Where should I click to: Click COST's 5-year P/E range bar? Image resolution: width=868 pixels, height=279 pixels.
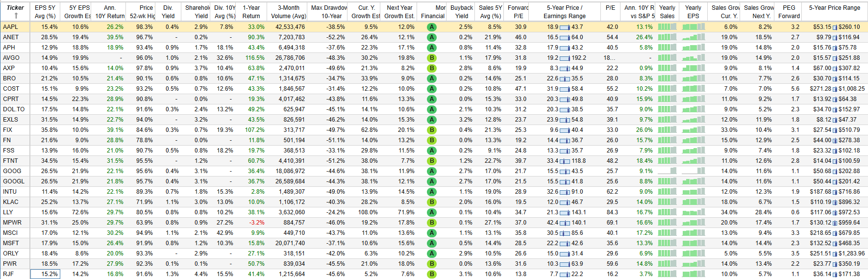(565, 89)
